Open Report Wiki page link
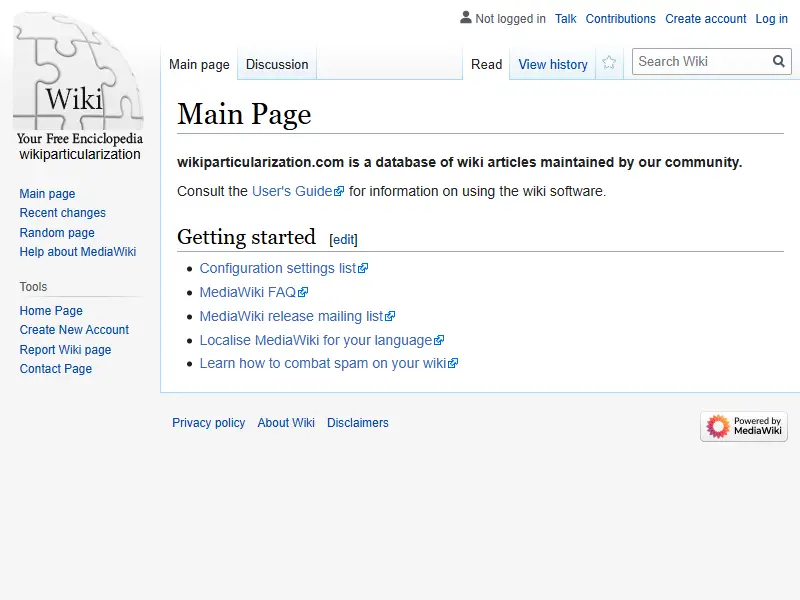 pos(65,349)
